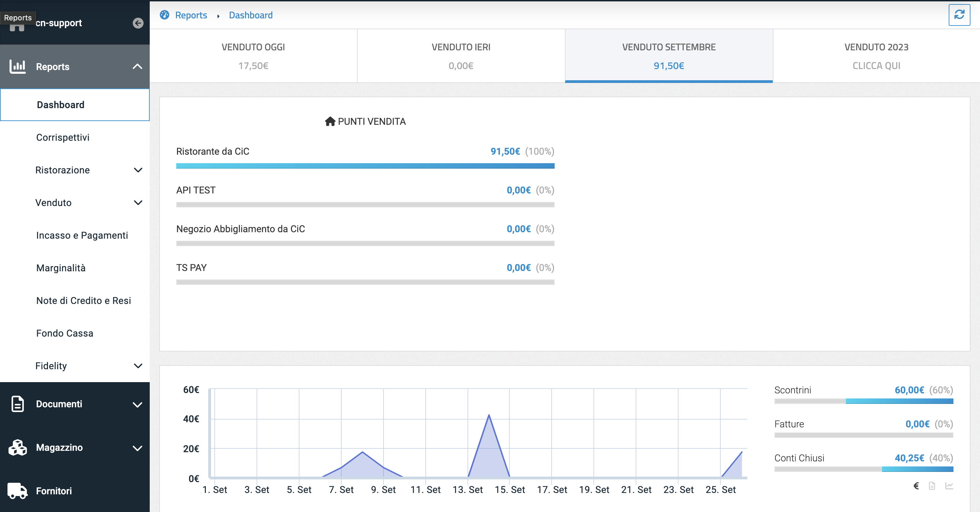Click Negozio Abbigliamento da CiC progress bar

365,243
